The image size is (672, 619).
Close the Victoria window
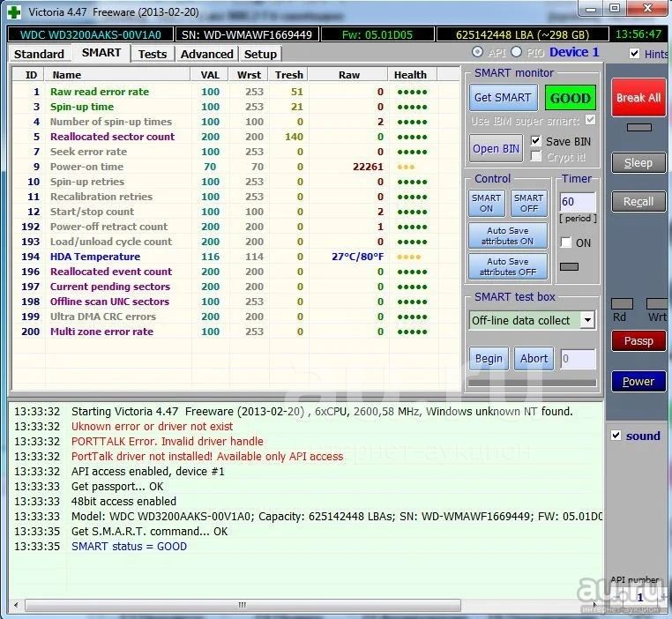point(647,8)
